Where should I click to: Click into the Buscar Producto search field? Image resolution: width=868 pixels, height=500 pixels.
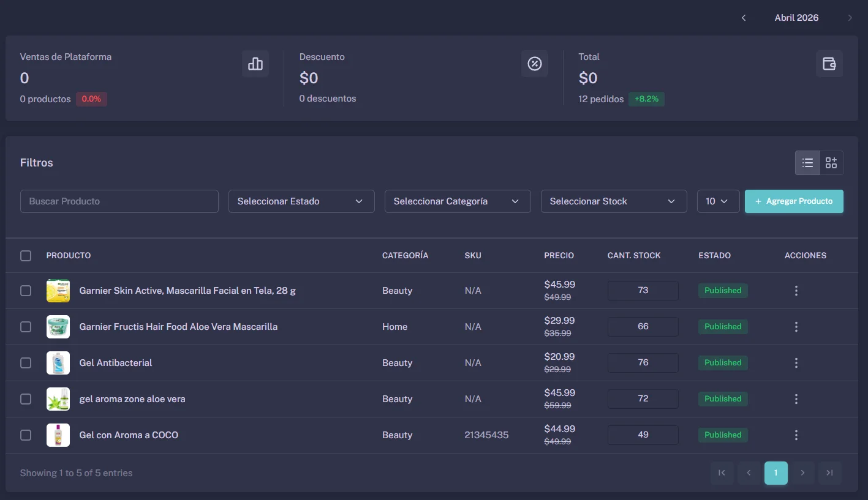click(x=119, y=201)
